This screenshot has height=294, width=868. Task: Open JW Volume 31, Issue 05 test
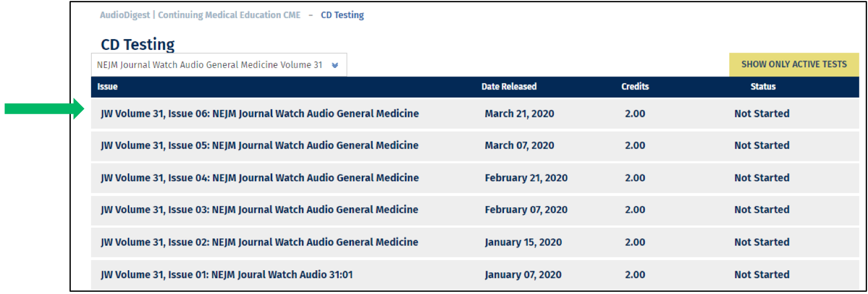[x=260, y=145]
